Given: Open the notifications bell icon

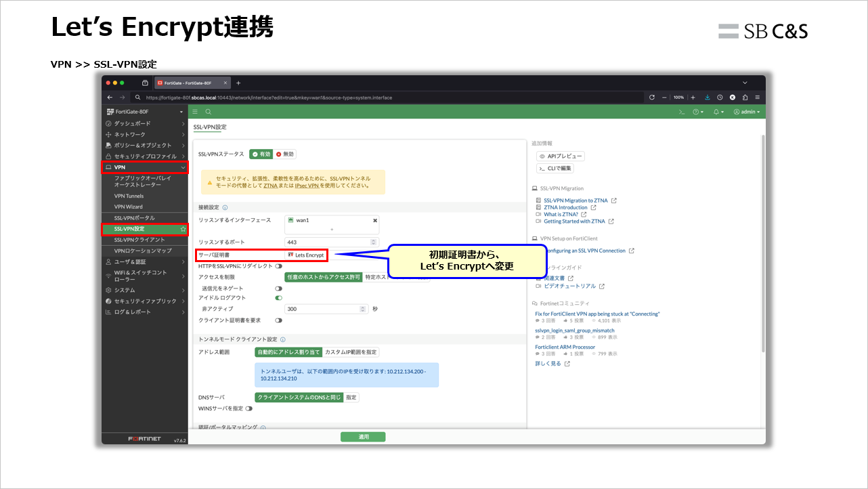Looking at the screenshot, I should (x=718, y=112).
